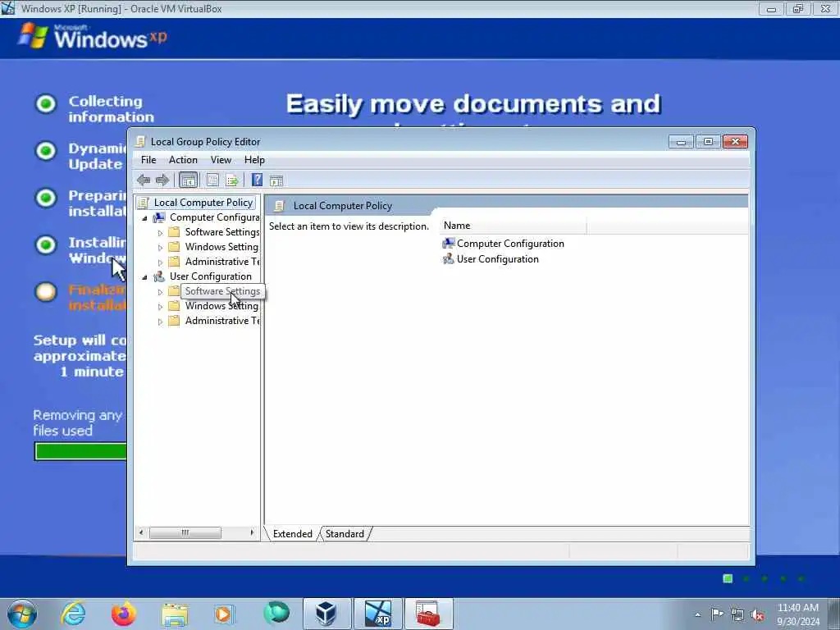Expand Windows Settings under Computer Configuration

[160, 248]
